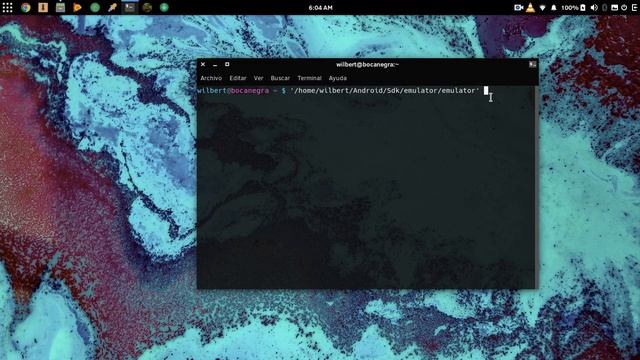Click the Bluetooth tray icon
Image resolution: width=640 pixels, height=360 pixels.
click(604, 8)
